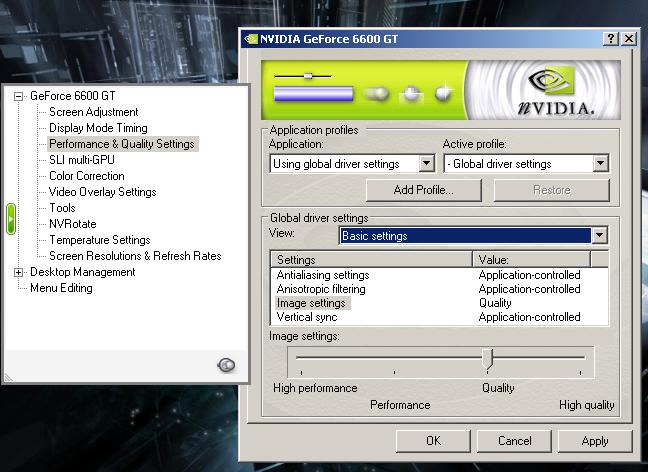Image resolution: width=648 pixels, height=472 pixels.
Task: Open the Application profile dropdown
Action: [x=426, y=164]
